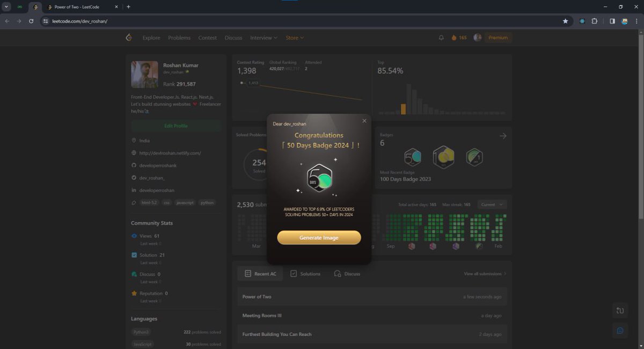Open the Problems menu item
The height and width of the screenshot is (349, 644).
click(179, 38)
